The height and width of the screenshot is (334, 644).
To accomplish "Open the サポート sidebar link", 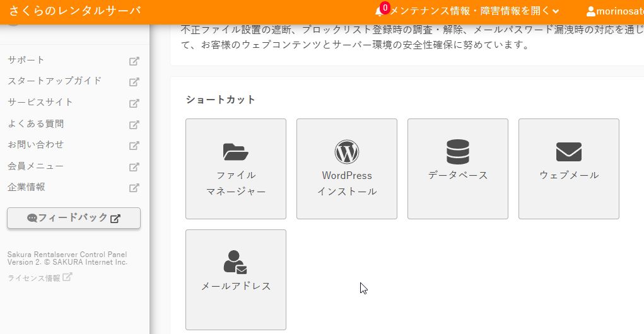I will [x=26, y=60].
